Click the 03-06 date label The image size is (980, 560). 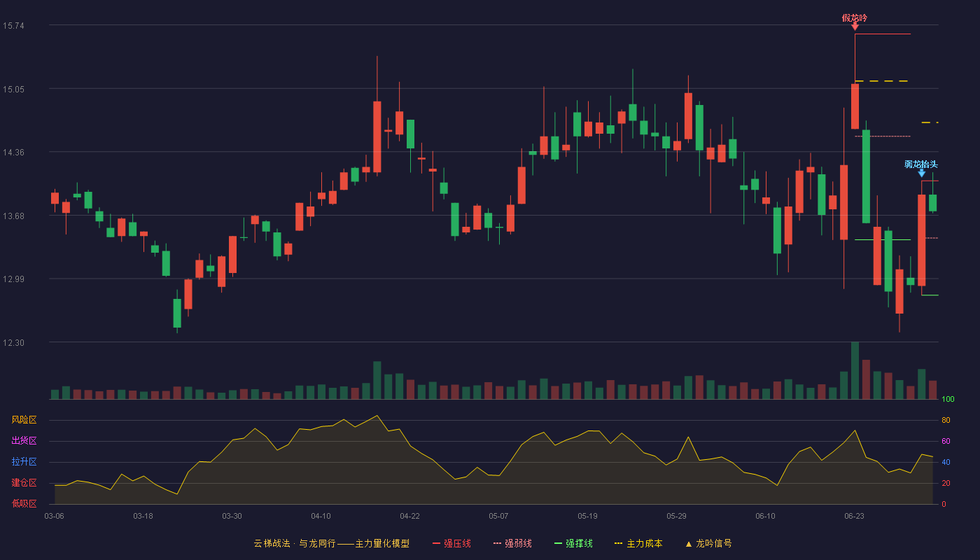54,516
